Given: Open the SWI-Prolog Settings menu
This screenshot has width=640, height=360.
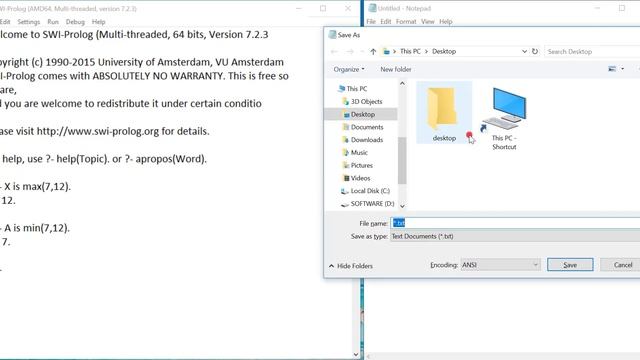Looking at the screenshot, I should [x=29, y=22].
